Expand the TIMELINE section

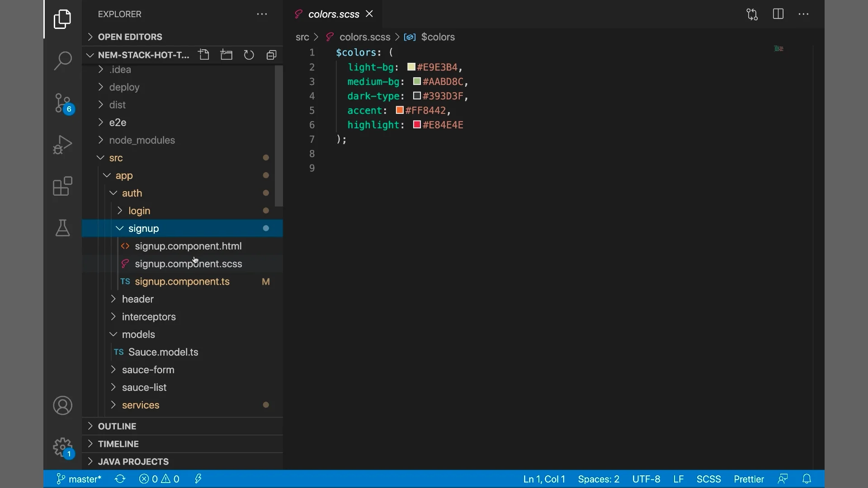[x=118, y=444]
